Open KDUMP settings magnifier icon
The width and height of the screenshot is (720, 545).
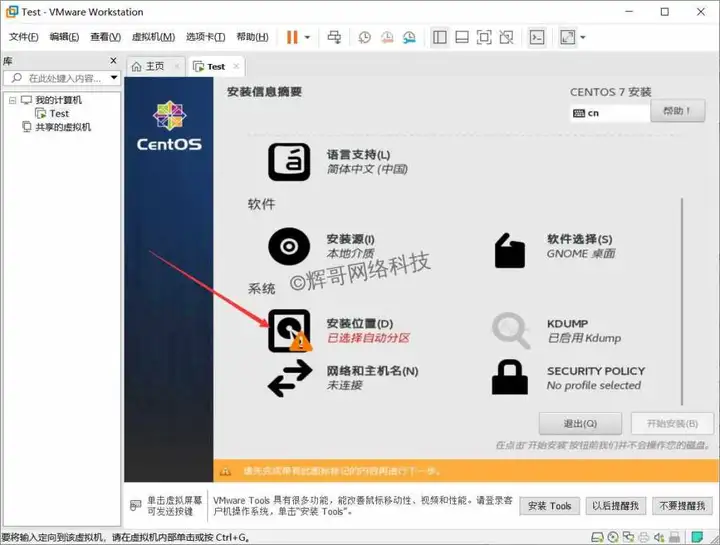tap(511, 330)
